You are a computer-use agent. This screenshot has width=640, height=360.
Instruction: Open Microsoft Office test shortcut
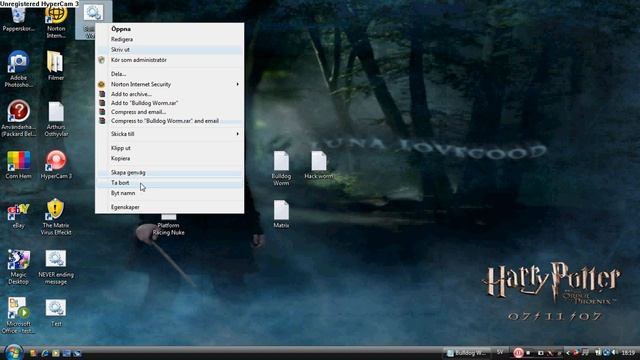(18, 316)
